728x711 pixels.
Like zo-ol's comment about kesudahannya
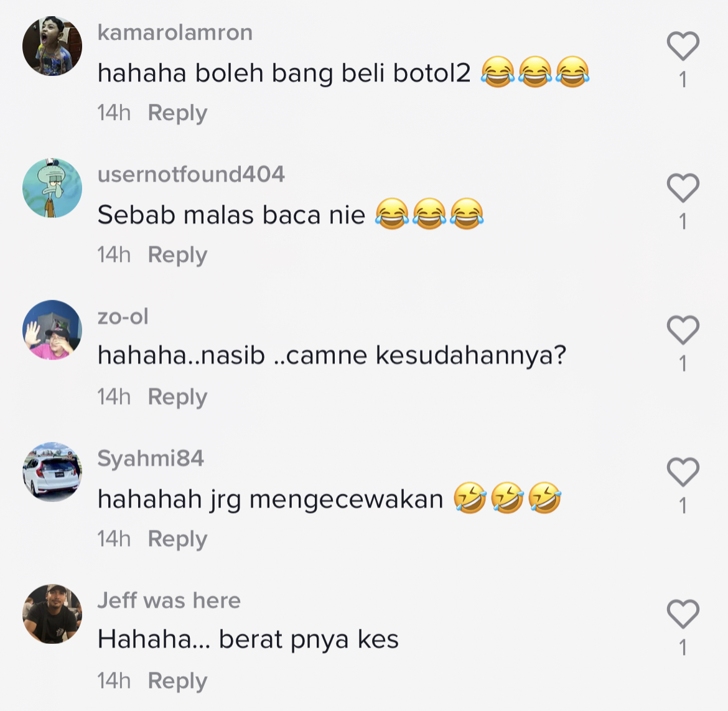click(683, 330)
